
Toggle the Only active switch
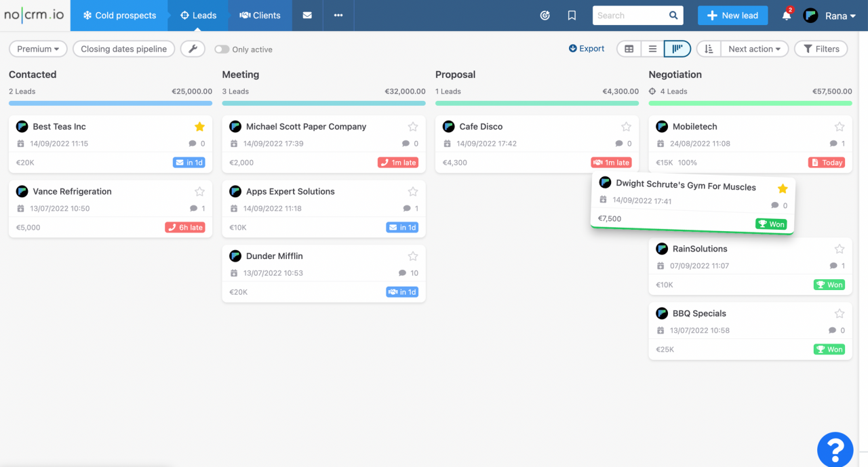click(x=222, y=49)
